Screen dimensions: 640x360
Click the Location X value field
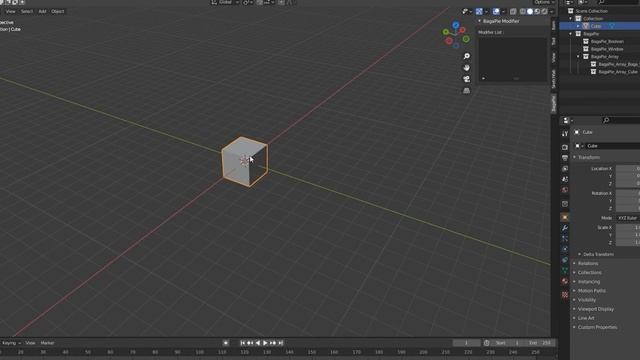[628, 169]
